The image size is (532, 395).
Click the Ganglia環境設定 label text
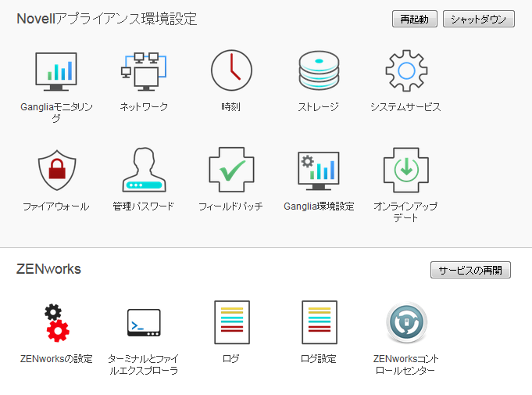click(x=319, y=206)
